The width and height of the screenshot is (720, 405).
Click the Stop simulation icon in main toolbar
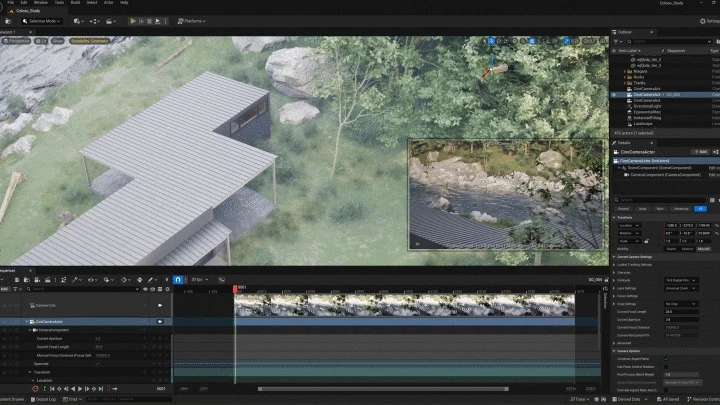click(x=149, y=21)
